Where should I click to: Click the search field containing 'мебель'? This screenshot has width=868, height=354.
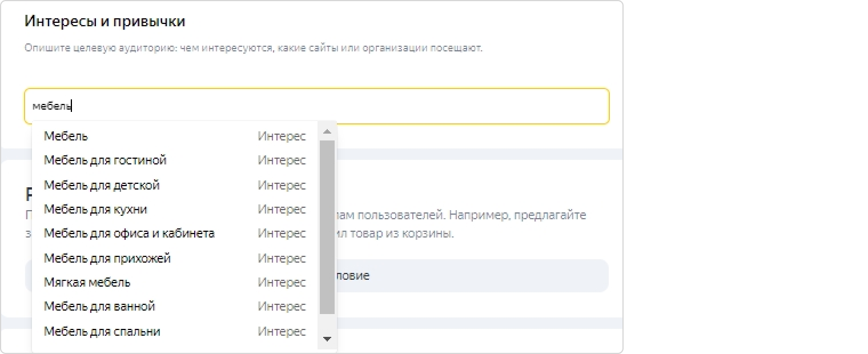pos(316,106)
